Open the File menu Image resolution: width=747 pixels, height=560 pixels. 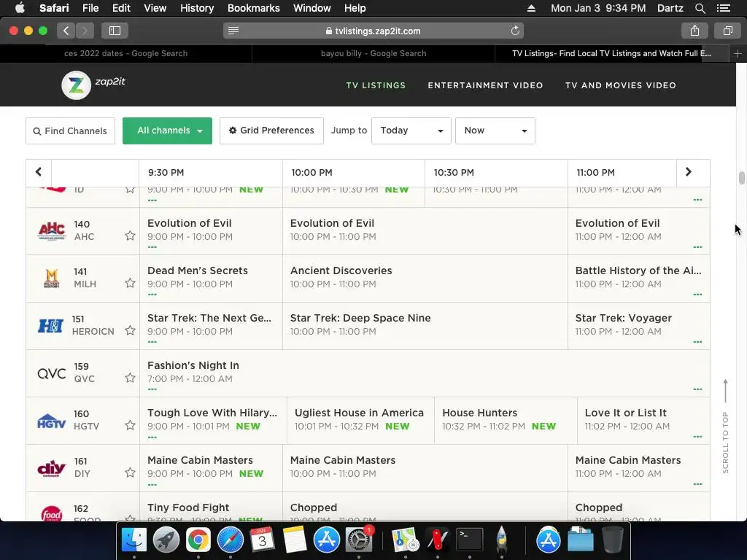[x=90, y=8]
